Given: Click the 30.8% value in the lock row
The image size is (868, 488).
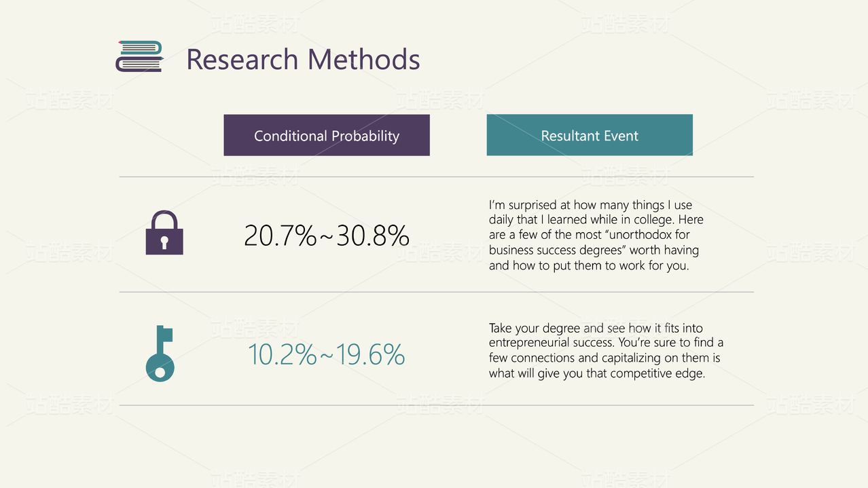Looking at the screenshot, I should tap(373, 236).
